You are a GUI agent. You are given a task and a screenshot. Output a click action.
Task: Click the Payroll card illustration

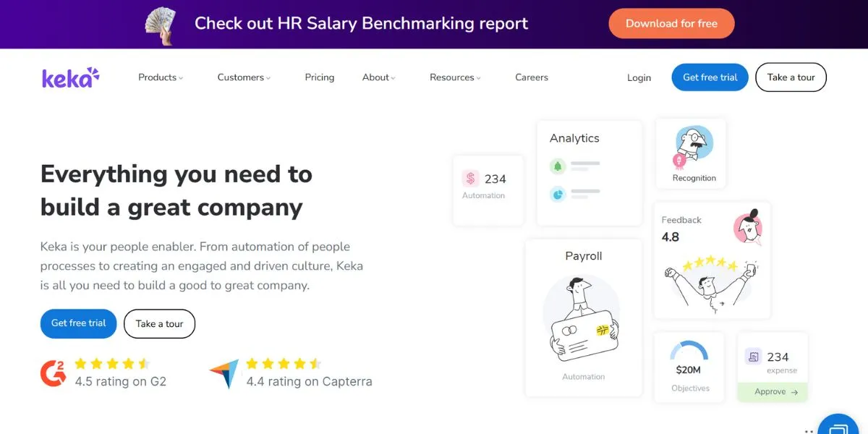coord(583,320)
